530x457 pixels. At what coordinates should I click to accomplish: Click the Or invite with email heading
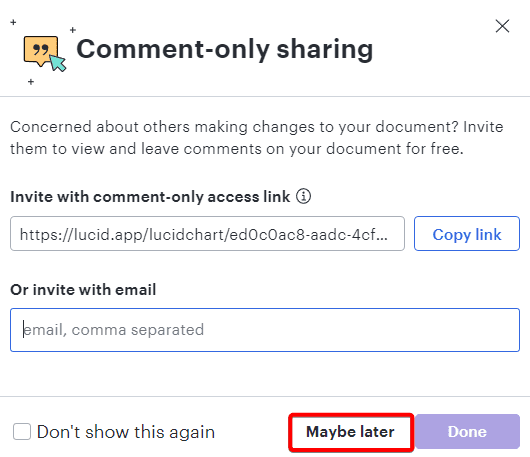[x=83, y=290]
